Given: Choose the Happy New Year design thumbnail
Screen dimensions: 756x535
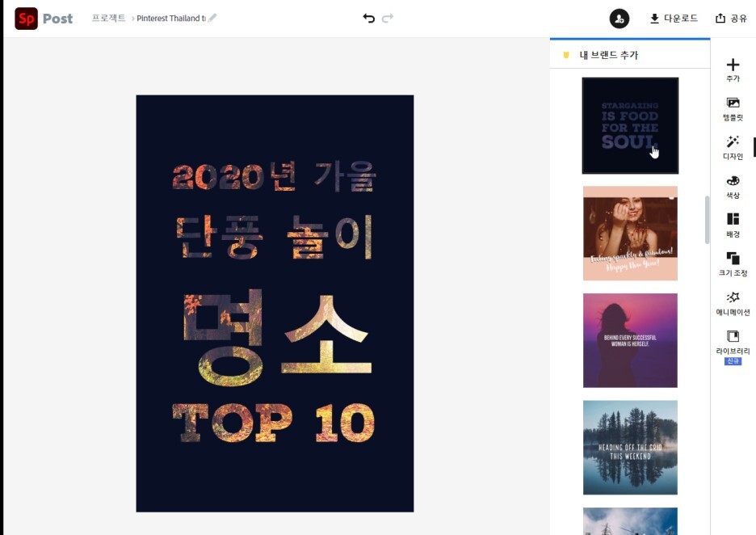Looking at the screenshot, I should 630,233.
